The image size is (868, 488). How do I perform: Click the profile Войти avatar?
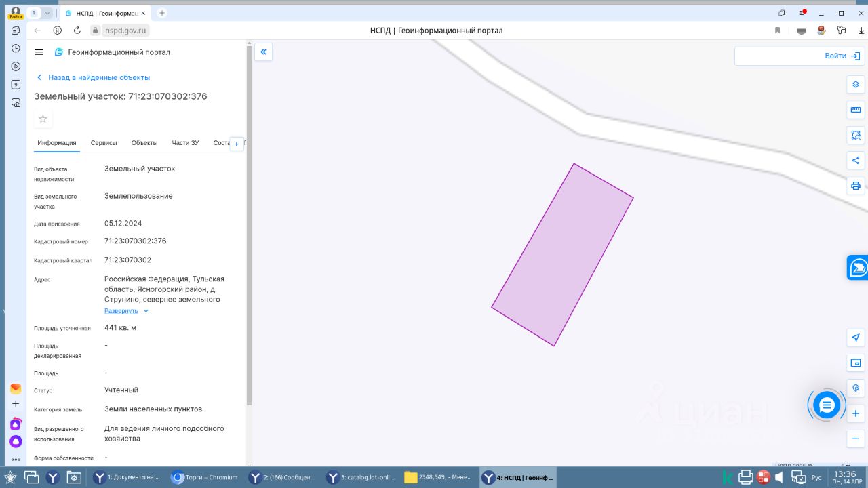point(16,13)
